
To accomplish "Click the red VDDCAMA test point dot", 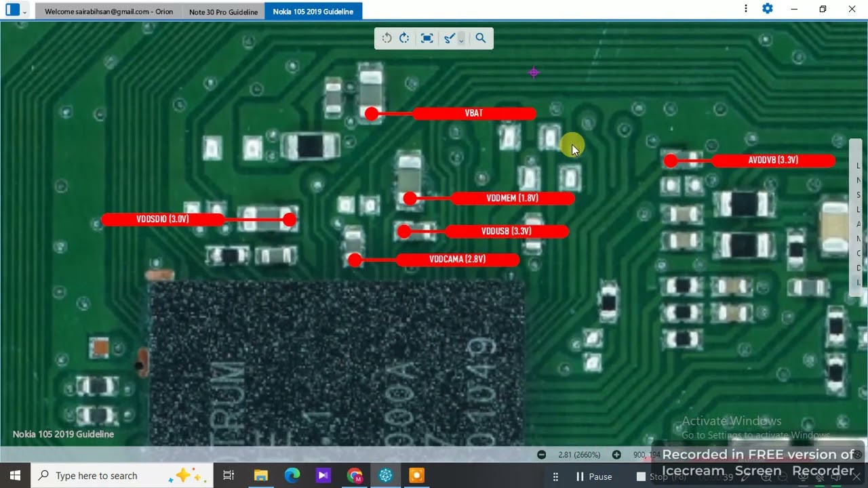I will tap(355, 260).
